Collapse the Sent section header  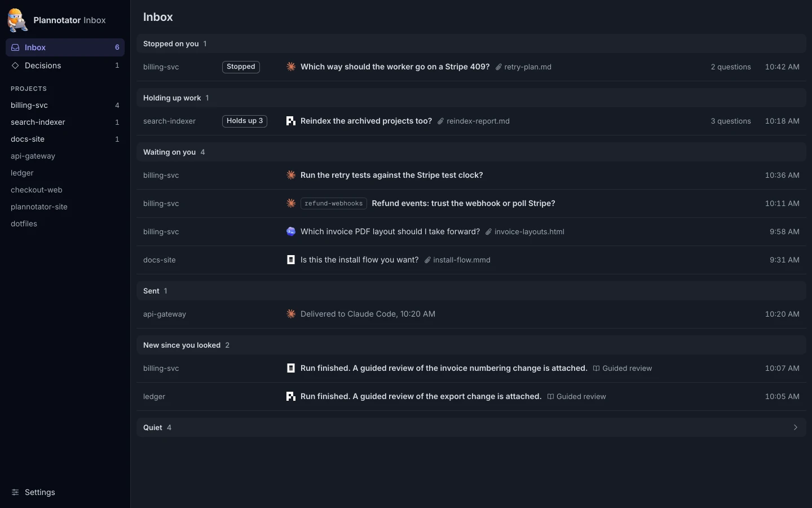pyautogui.click(x=471, y=291)
